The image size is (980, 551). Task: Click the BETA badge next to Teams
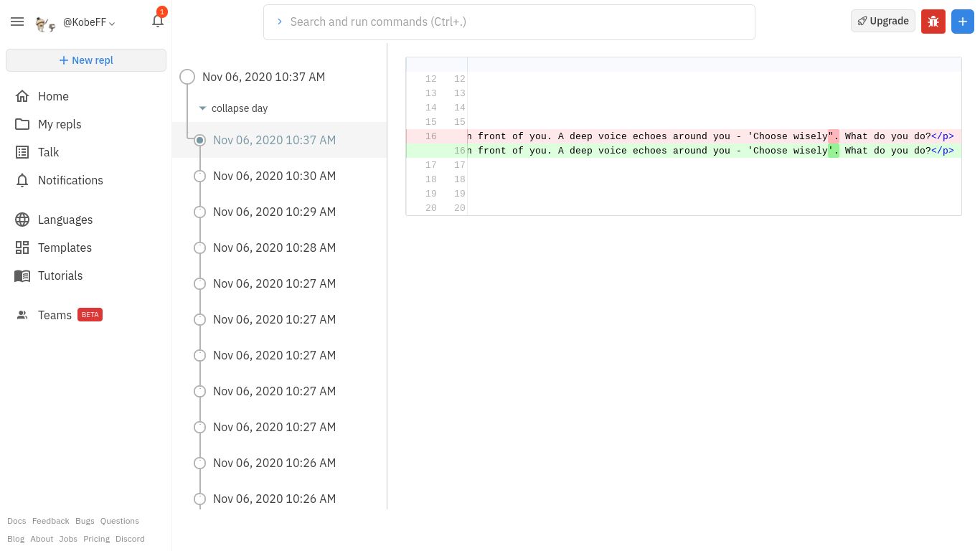[x=90, y=315]
